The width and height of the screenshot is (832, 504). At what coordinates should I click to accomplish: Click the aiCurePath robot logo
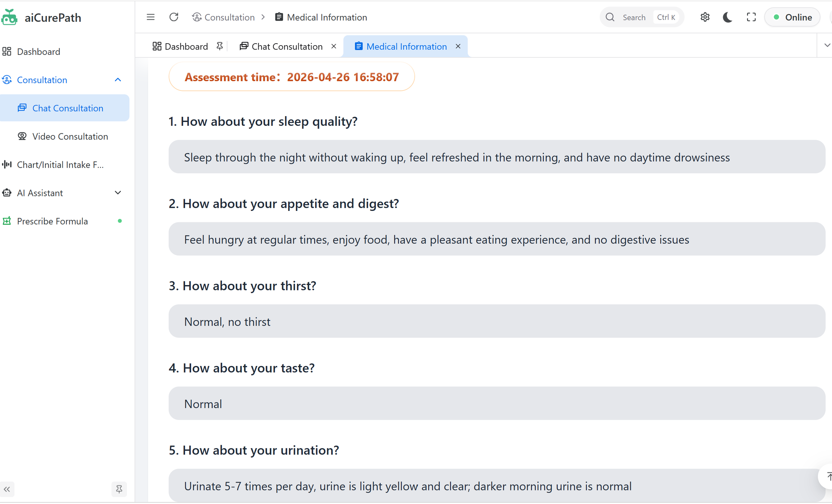tap(9, 17)
